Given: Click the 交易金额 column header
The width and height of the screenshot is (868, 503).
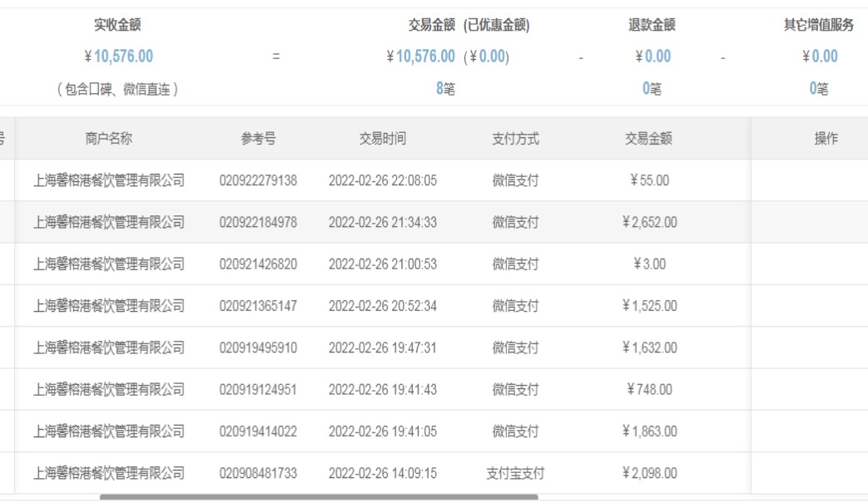Looking at the screenshot, I should [649, 139].
